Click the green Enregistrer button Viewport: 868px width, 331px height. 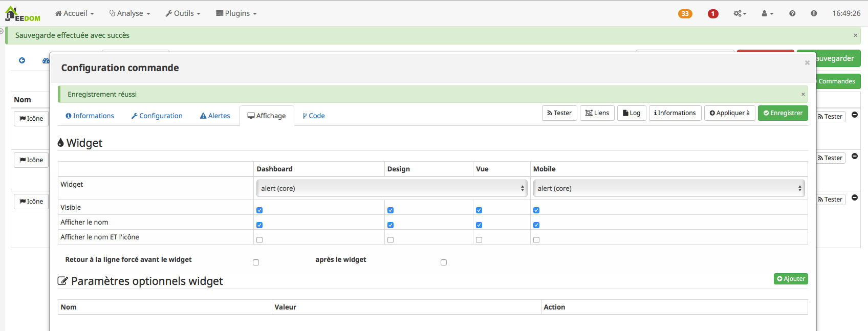tap(783, 113)
